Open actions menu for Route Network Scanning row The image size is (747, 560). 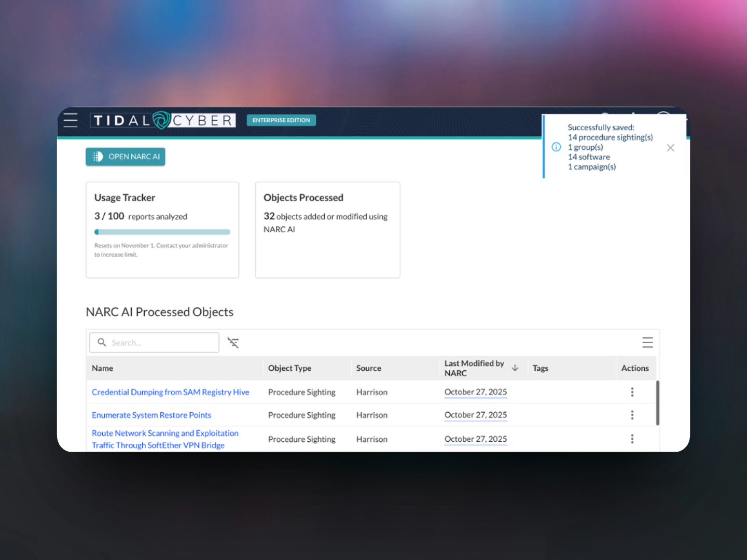632,439
